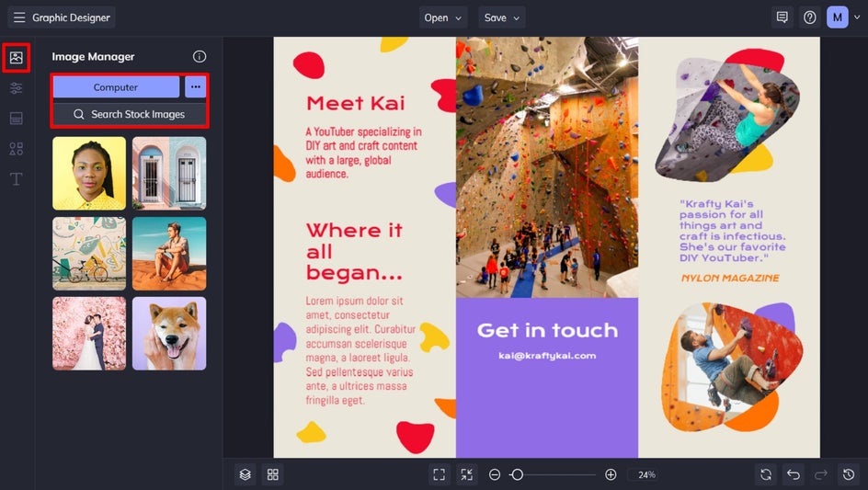The height and width of the screenshot is (490, 868).
Task: Upload image from Computer
Action: coord(116,87)
